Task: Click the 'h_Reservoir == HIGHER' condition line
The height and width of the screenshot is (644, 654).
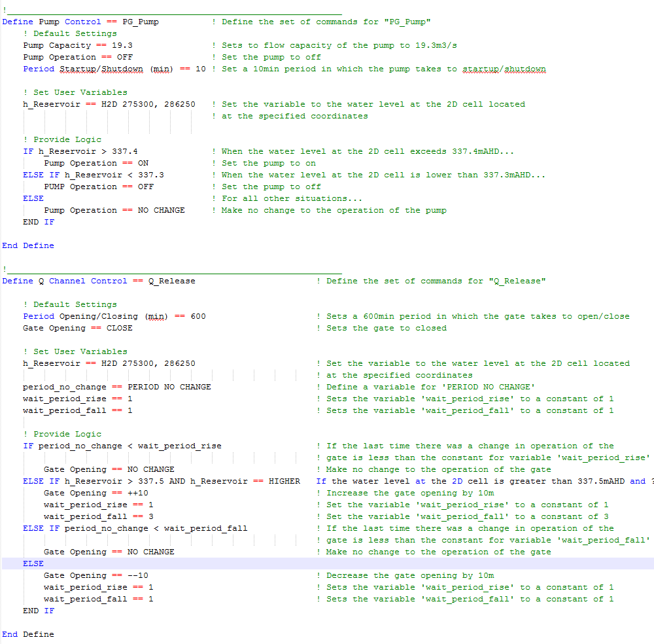Action: tap(245, 481)
